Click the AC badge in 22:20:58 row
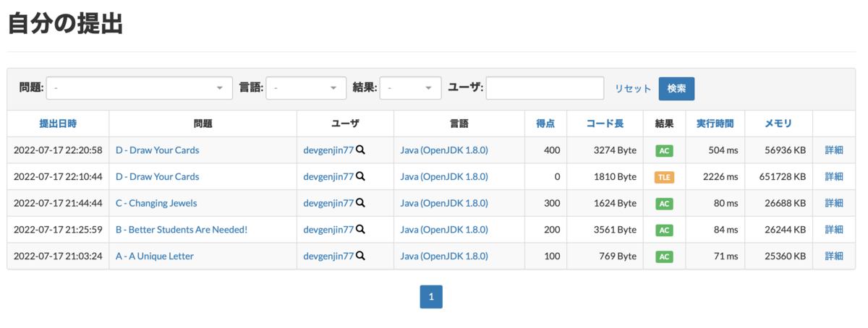 click(x=664, y=150)
